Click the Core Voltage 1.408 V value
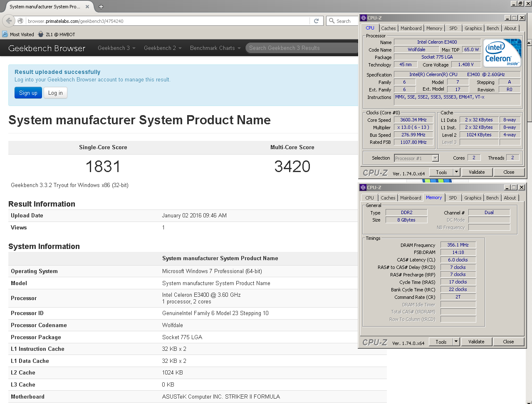Viewport: 532px width, 404px height. 466,64
